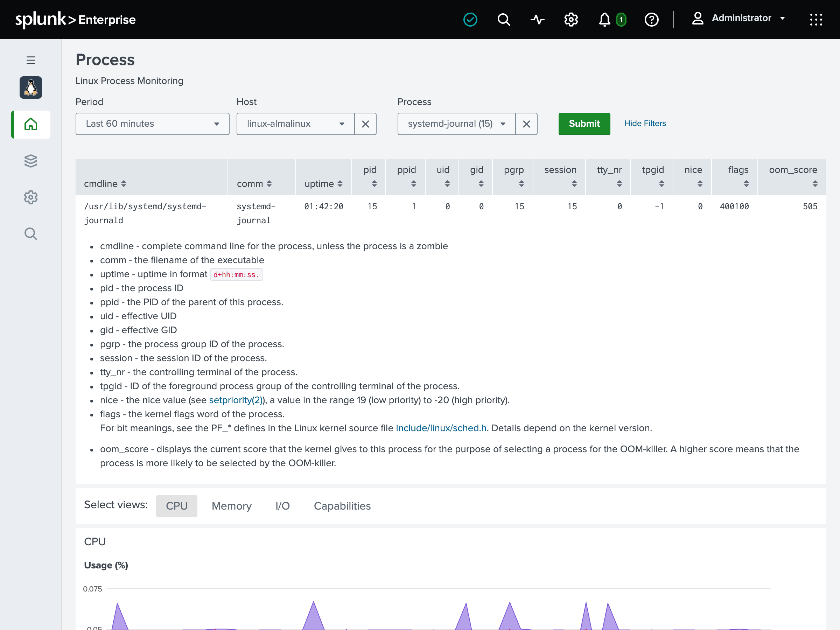Expand the Process systemd-journal dropdown
The image size is (840, 630).
(x=456, y=124)
